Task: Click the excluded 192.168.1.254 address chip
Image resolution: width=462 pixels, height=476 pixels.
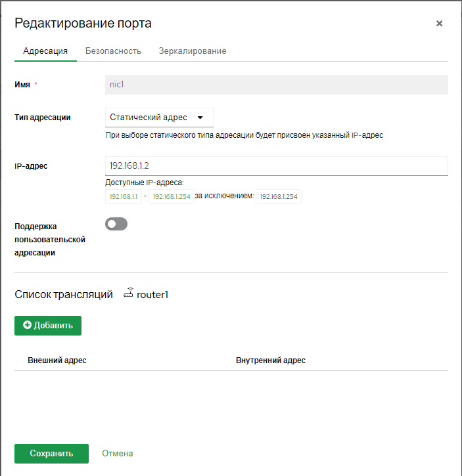Action: point(279,196)
